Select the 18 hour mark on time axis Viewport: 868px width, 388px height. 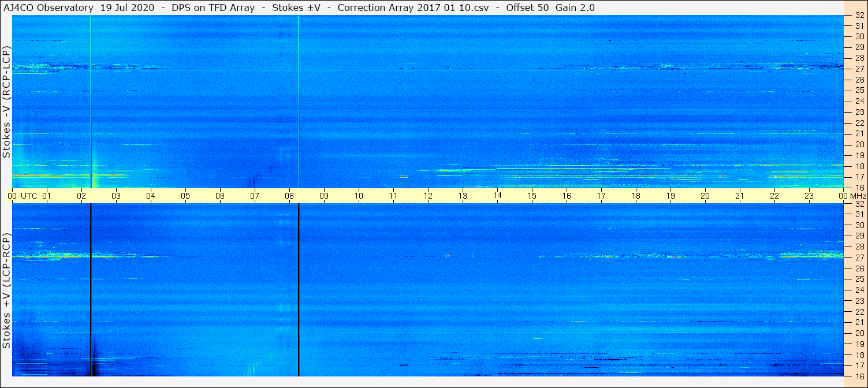(x=636, y=196)
